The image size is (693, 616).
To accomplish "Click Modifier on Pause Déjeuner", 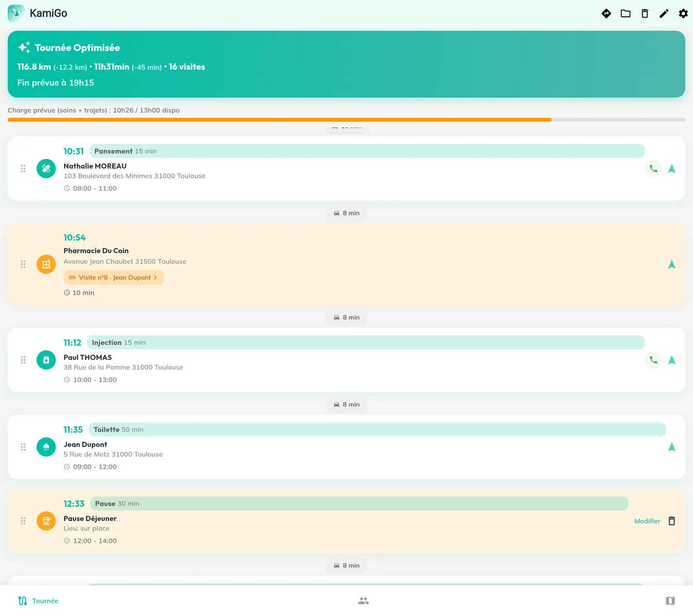I will coord(647,521).
